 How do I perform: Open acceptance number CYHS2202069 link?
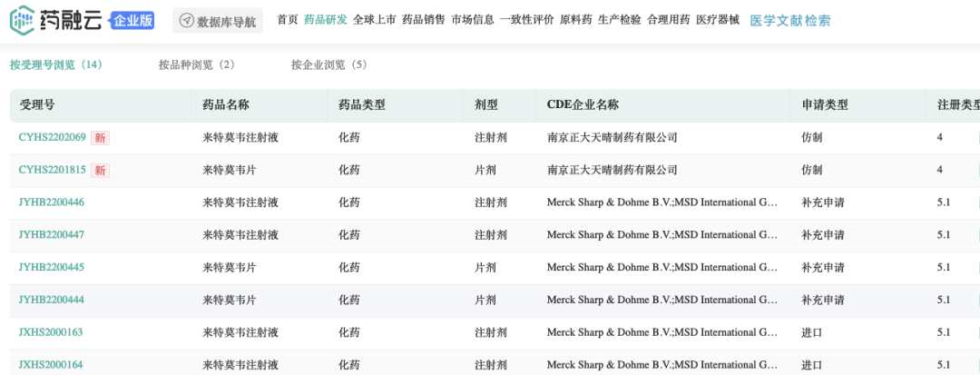53,138
